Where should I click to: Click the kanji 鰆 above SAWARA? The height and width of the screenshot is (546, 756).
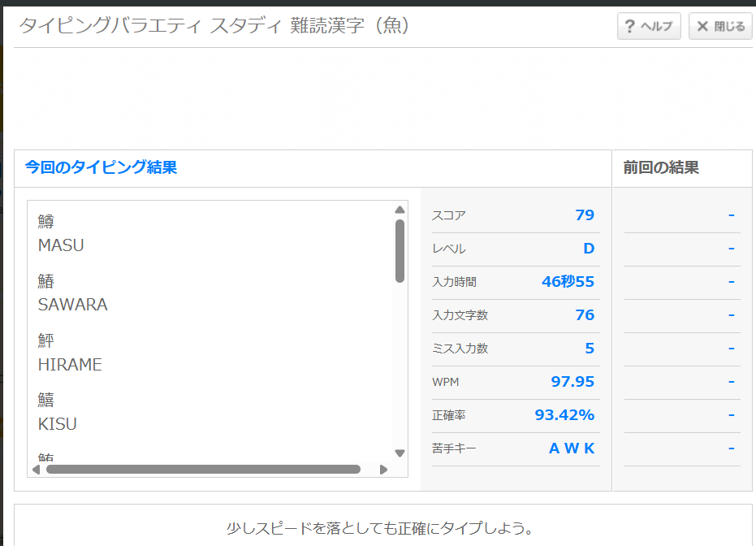46,280
